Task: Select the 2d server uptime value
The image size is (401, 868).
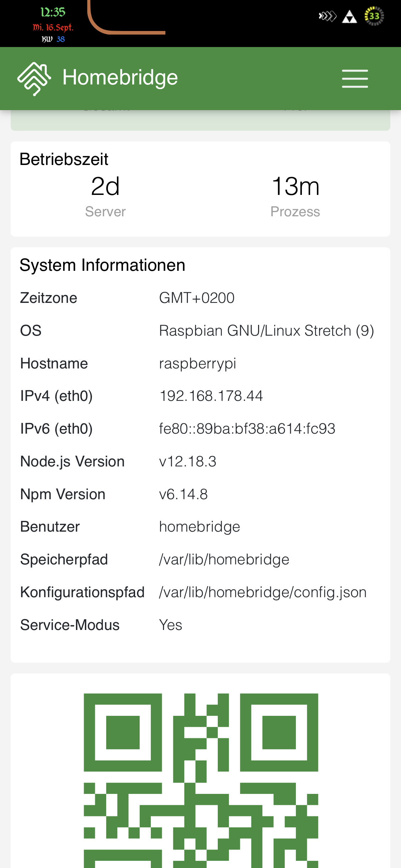Action: pyautogui.click(x=105, y=186)
